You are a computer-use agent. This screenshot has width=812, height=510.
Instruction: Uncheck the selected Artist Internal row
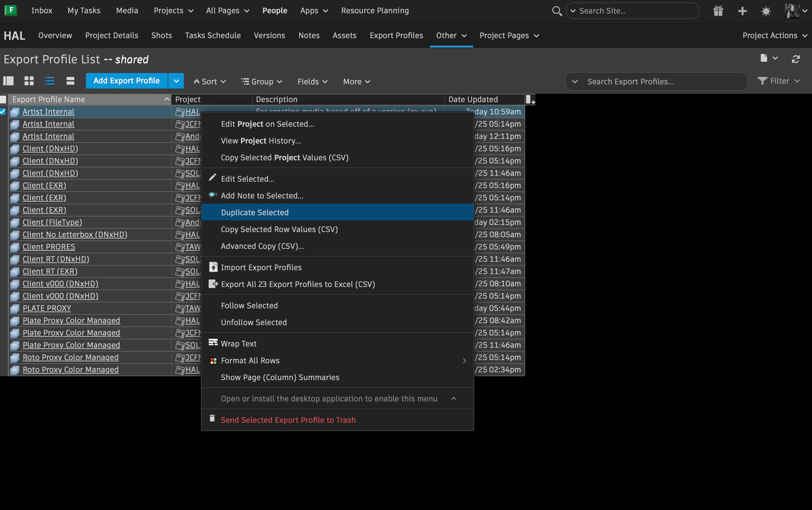point(3,112)
